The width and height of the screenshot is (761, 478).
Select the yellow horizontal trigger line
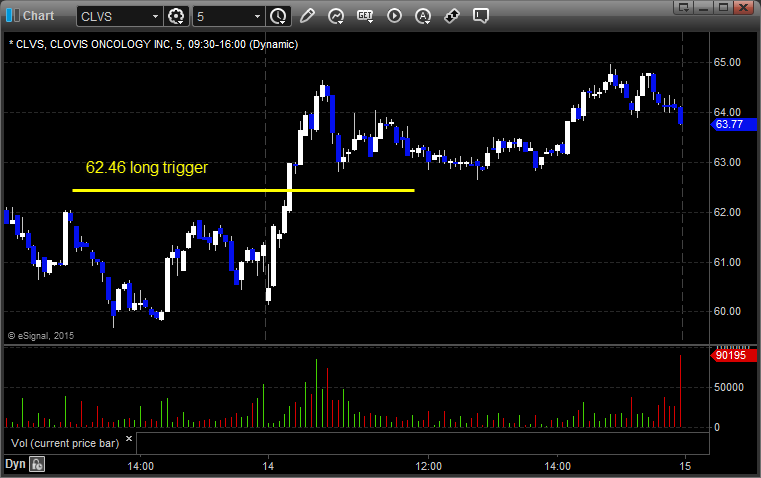pyautogui.click(x=243, y=190)
